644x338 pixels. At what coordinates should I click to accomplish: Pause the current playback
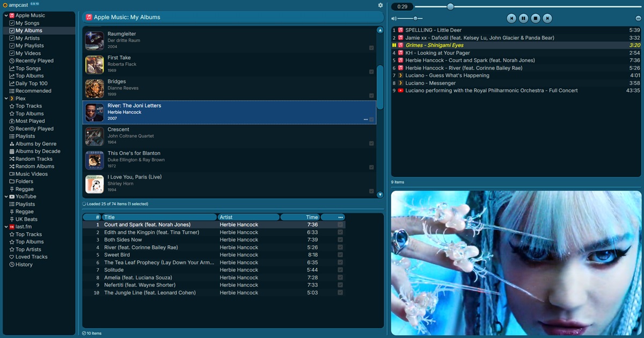523,18
